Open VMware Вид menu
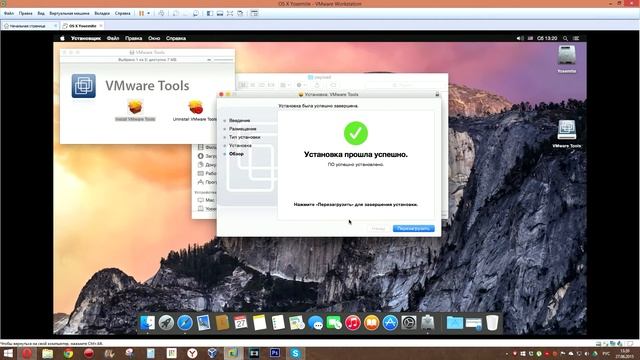The height and width of the screenshot is (360, 640). (x=41, y=13)
